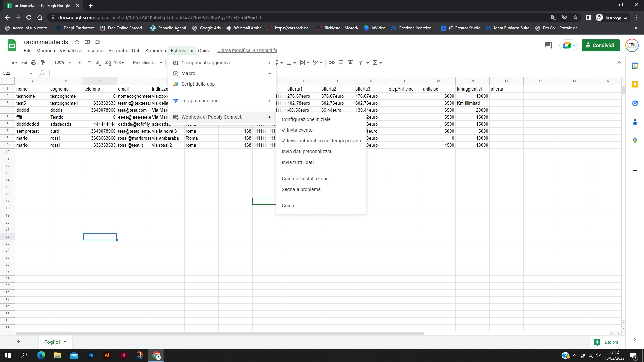This screenshot has width=644, height=362.
Task: Choose Segnala problema
Action: pos(321,189)
